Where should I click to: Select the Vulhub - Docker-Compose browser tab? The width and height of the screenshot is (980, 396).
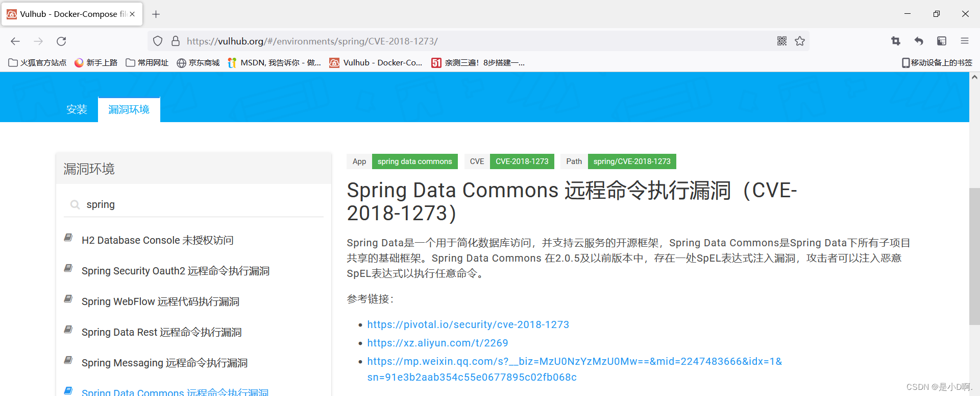72,14
